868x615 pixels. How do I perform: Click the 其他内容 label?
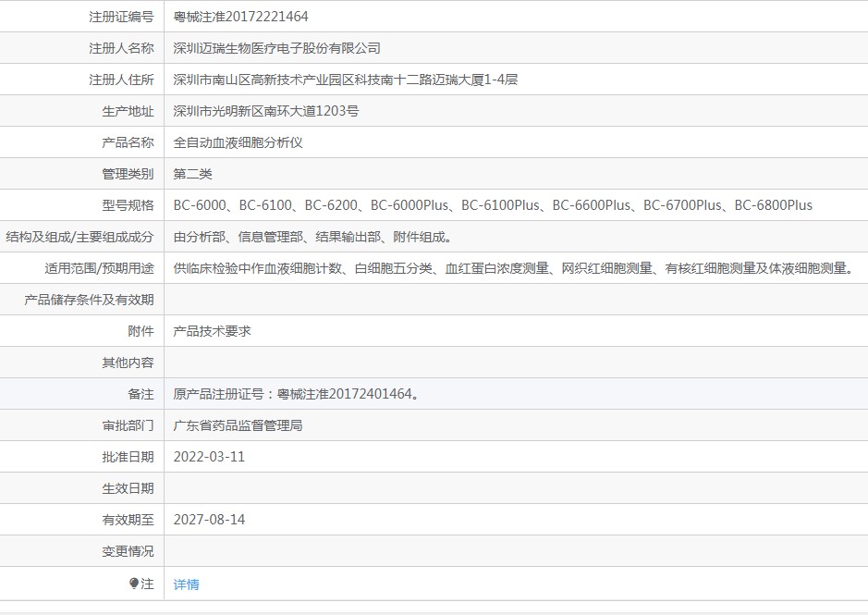click(x=128, y=363)
